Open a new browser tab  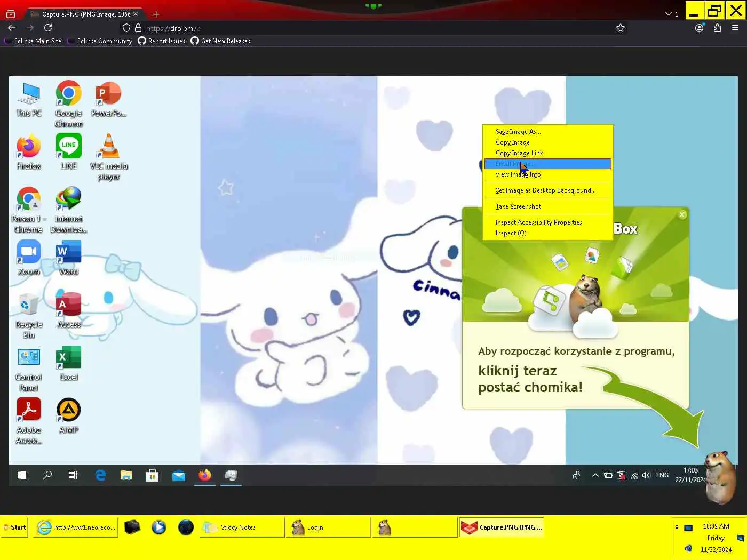tap(156, 14)
